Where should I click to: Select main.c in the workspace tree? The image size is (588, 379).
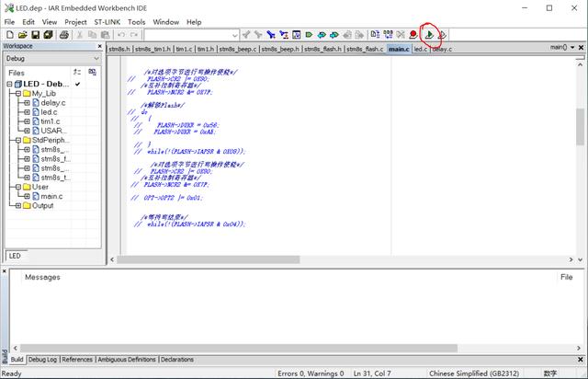click(x=51, y=196)
